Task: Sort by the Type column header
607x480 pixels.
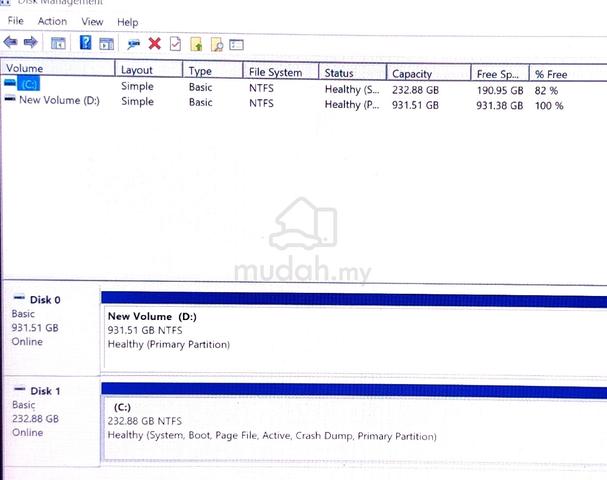Action: (x=213, y=71)
